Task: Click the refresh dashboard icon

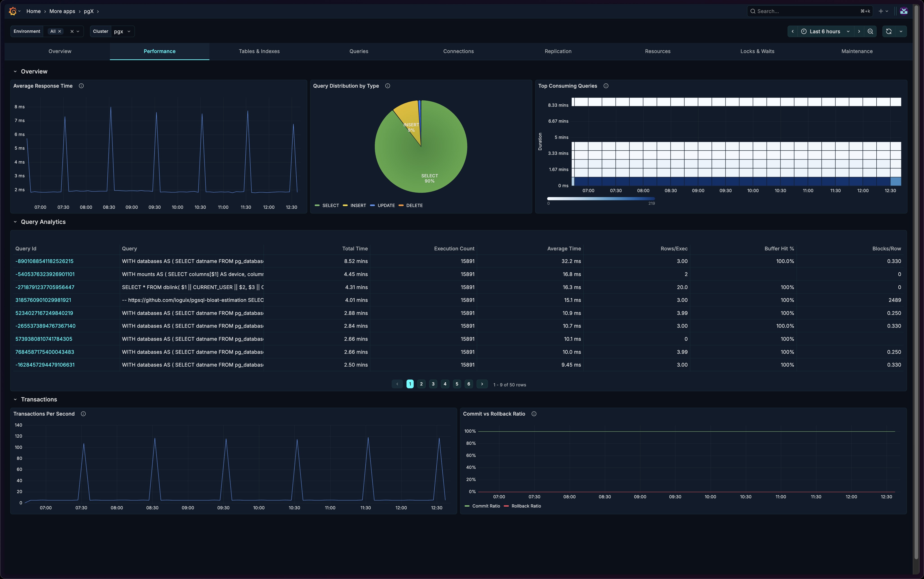Action: 889,31
